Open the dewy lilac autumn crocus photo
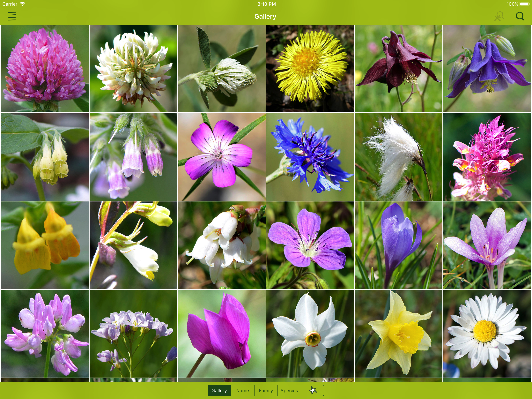The height and width of the screenshot is (399, 532). 487,245
